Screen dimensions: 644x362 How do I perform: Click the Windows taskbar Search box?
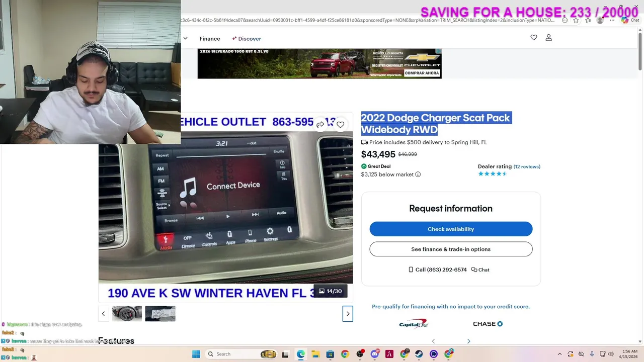click(242, 354)
